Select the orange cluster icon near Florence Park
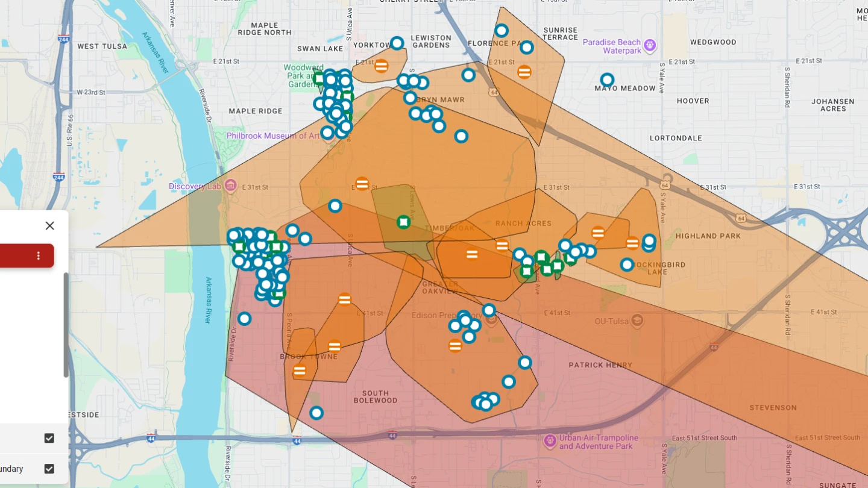The height and width of the screenshot is (488, 868). pos(523,72)
